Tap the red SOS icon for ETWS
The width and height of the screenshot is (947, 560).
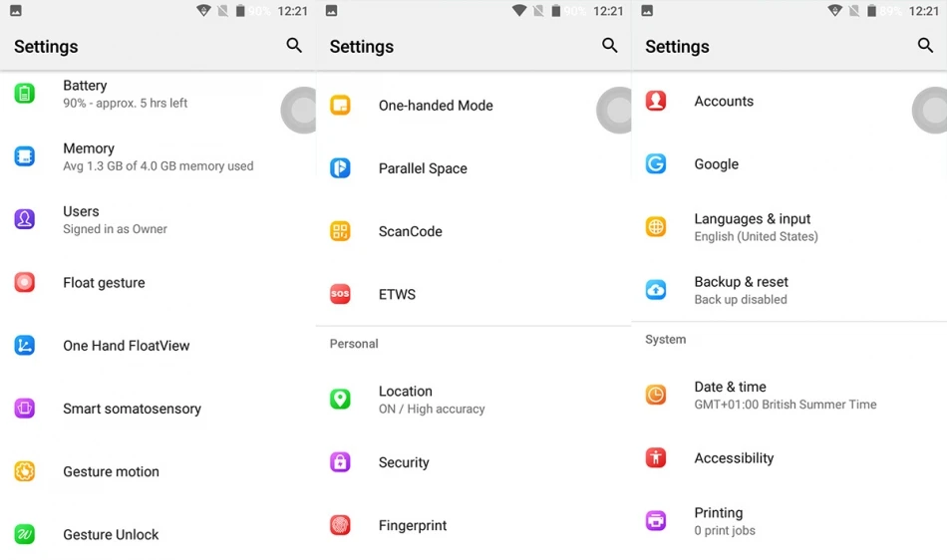(x=340, y=294)
